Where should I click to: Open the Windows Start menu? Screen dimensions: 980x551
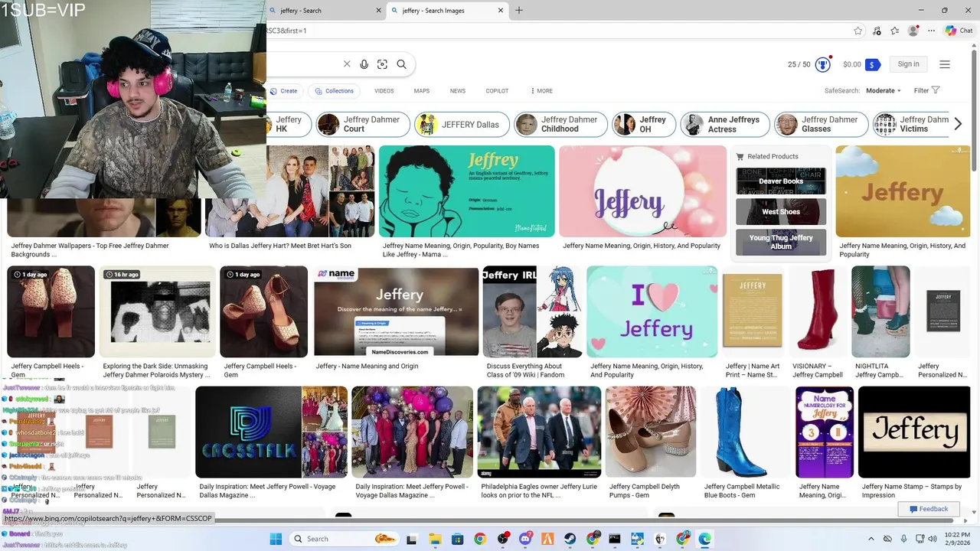tap(276, 539)
